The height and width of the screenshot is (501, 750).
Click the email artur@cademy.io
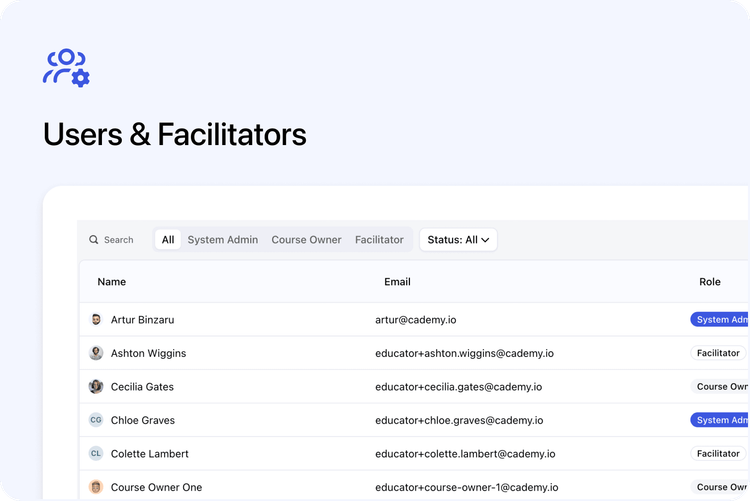click(416, 320)
